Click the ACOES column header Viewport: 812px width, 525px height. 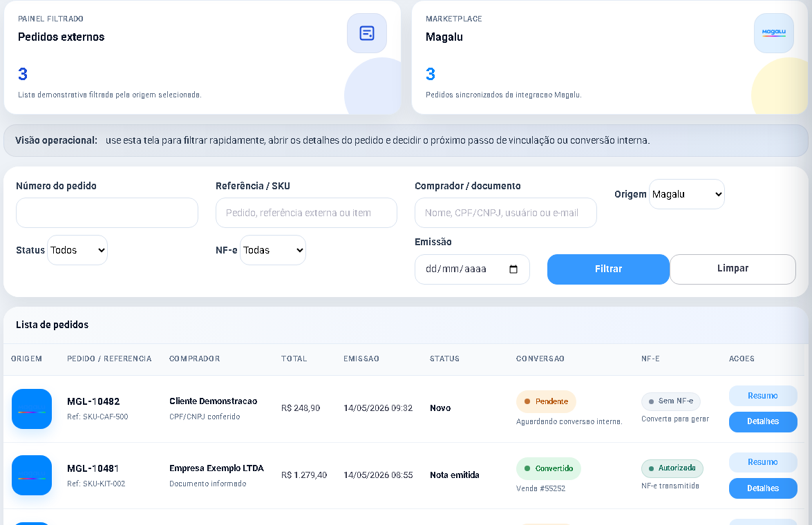742,359
